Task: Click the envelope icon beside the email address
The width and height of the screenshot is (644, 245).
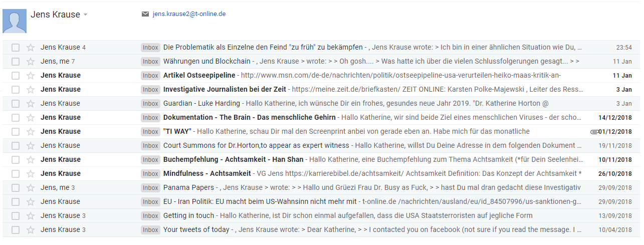Action: [x=145, y=14]
